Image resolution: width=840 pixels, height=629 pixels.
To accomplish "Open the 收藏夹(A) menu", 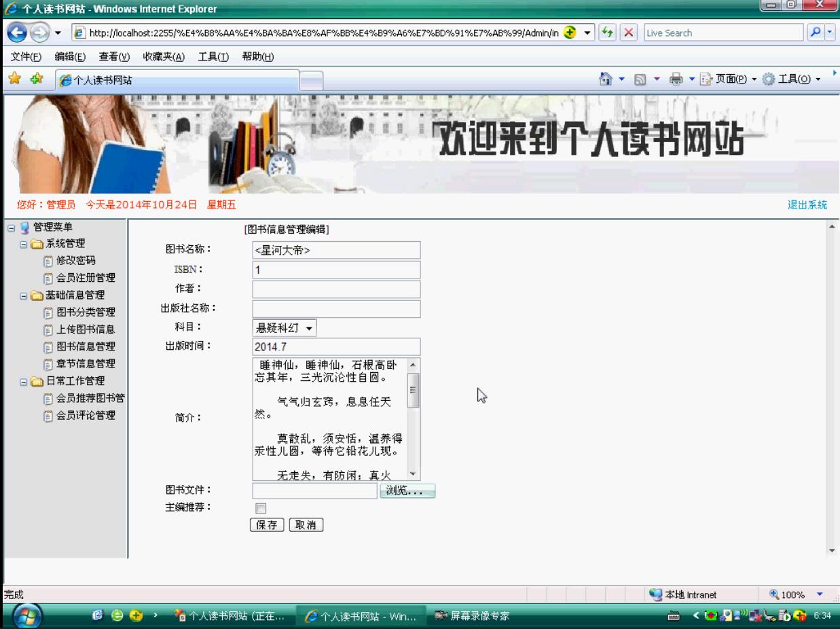I will click(163, 56).
